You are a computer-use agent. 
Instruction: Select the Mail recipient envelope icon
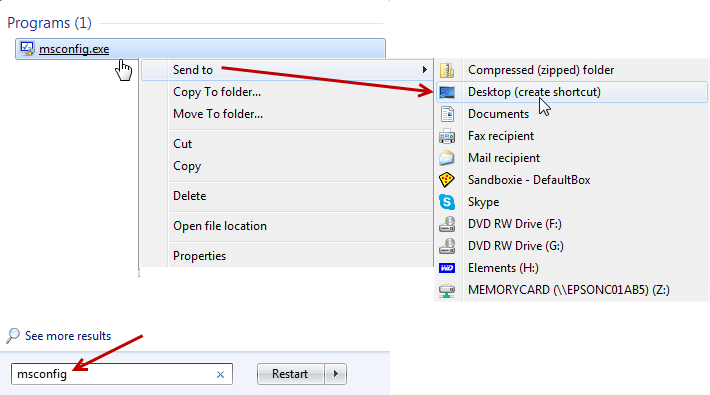(x=447, y=158)
